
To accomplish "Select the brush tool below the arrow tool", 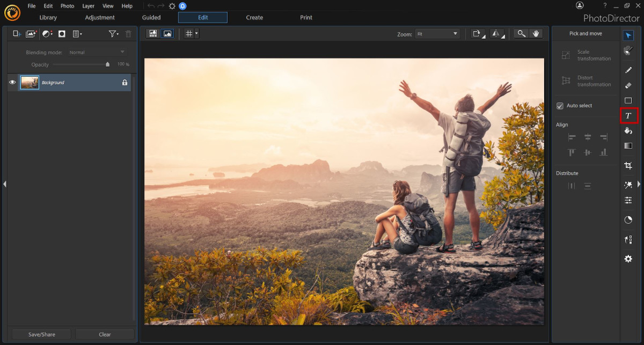I will (628, 50).
